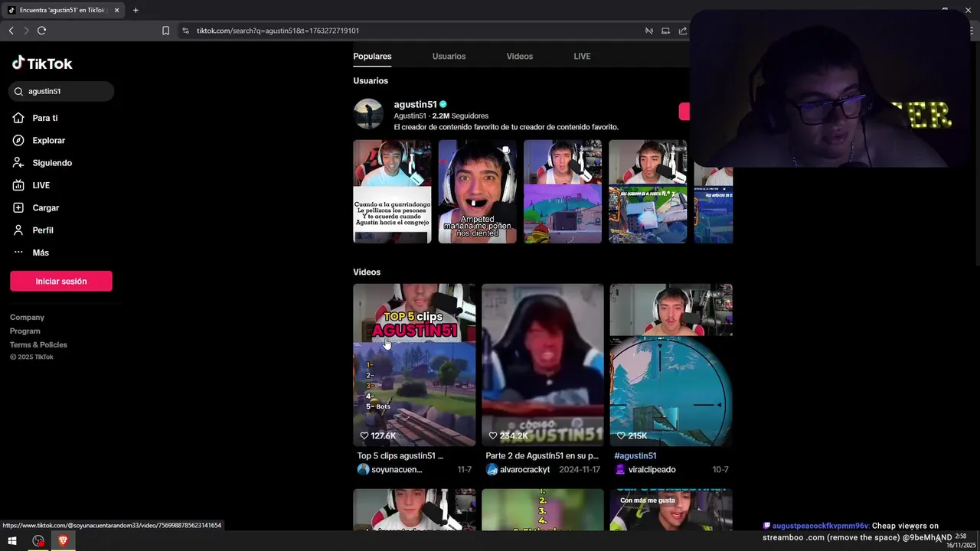
Task: Click the Brave icon in the taskbar
Action: [63, 540]
